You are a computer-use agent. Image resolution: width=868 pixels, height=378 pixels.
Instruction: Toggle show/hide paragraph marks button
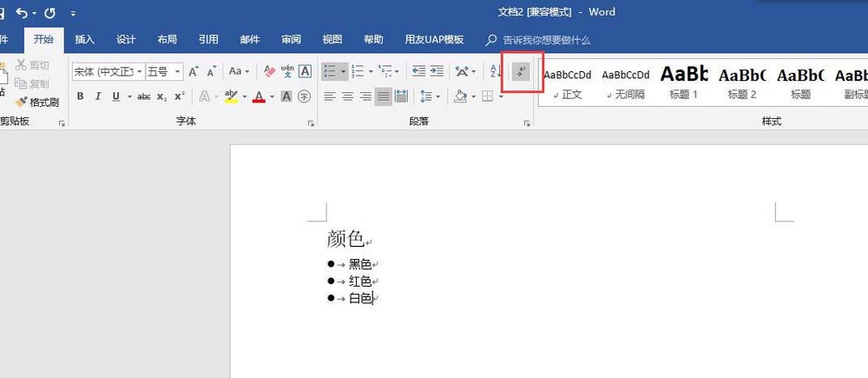tap(521, 71)
